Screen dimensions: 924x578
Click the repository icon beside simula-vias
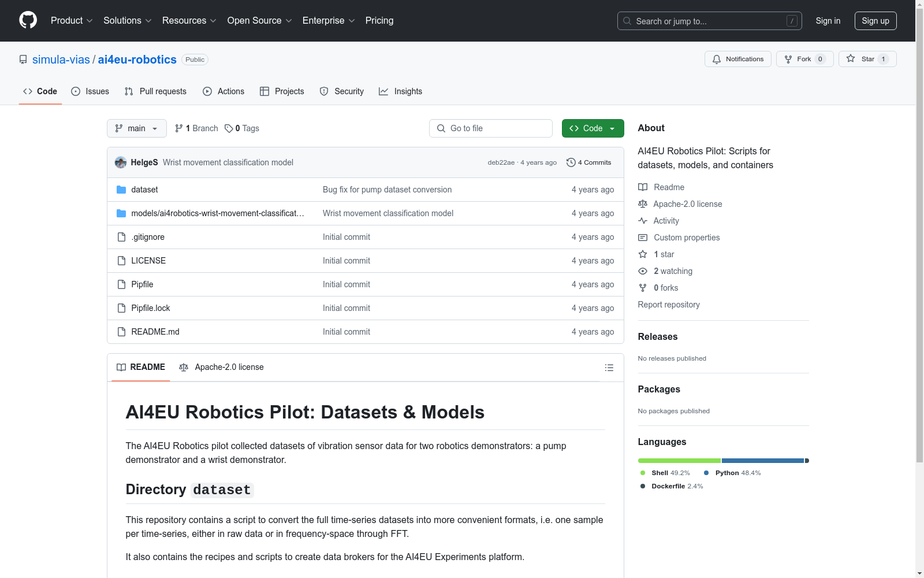pyautogui.click(x=23, y=60)
